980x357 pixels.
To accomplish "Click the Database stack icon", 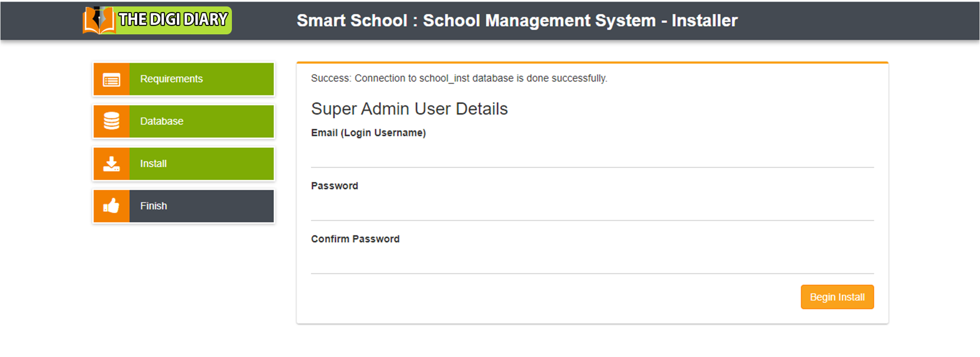I will click(112, 121).
